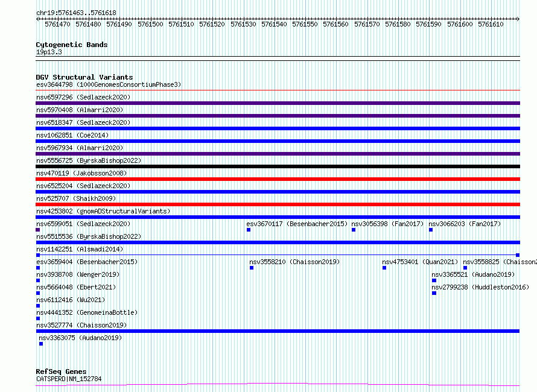
Task: Open esv3670117 (Besenbacher2015) label
Action: coord(297,224)
